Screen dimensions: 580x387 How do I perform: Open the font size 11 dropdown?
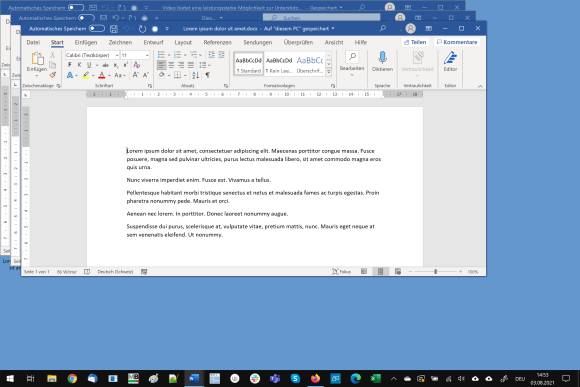[147, 55]
